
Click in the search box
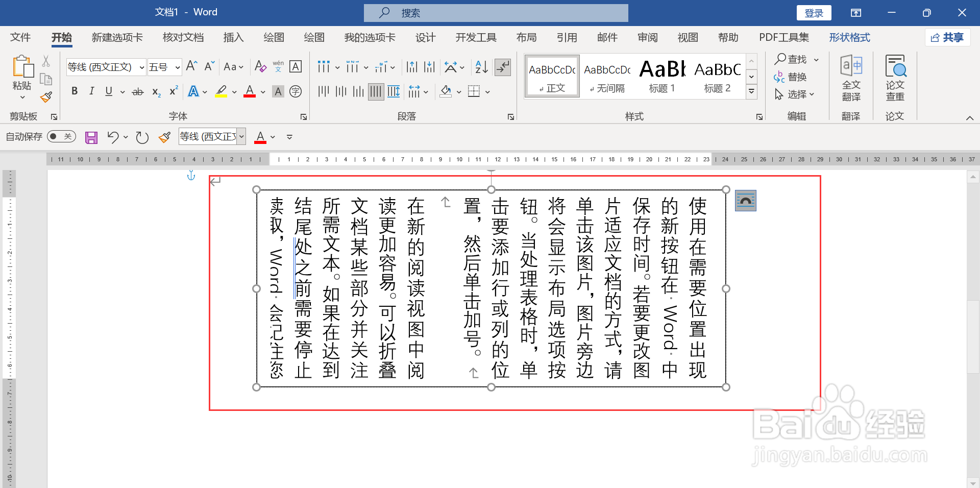(496, 13)
